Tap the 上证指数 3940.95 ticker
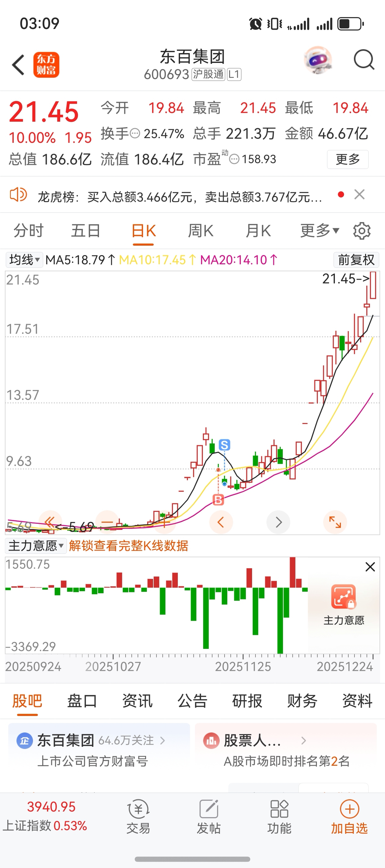This screenshot has width=385, height=868. (45, 816)
